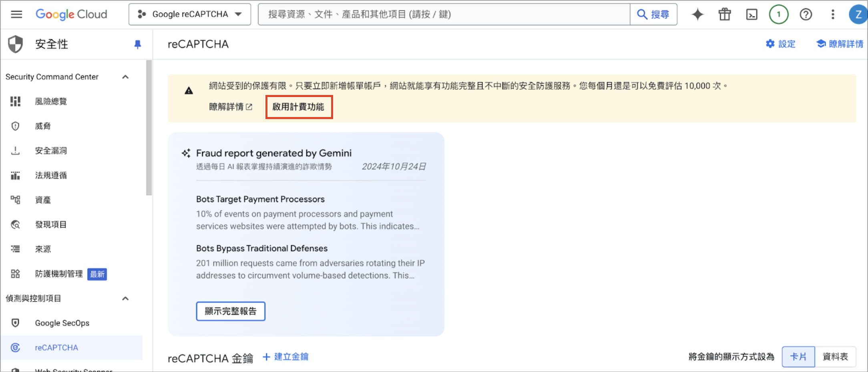Click the 顯示完整報告 button
The image size is (868, 372).
[x=231, y=311]
